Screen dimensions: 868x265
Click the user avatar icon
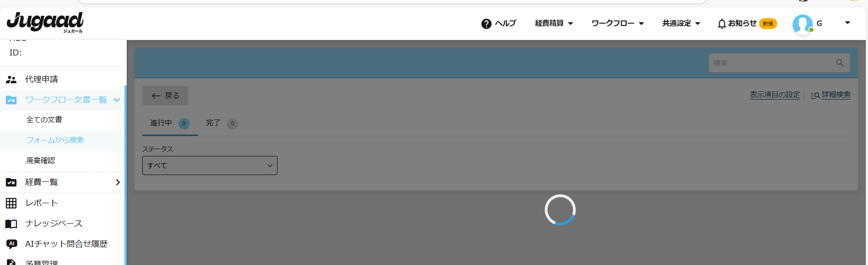point(803,24)
